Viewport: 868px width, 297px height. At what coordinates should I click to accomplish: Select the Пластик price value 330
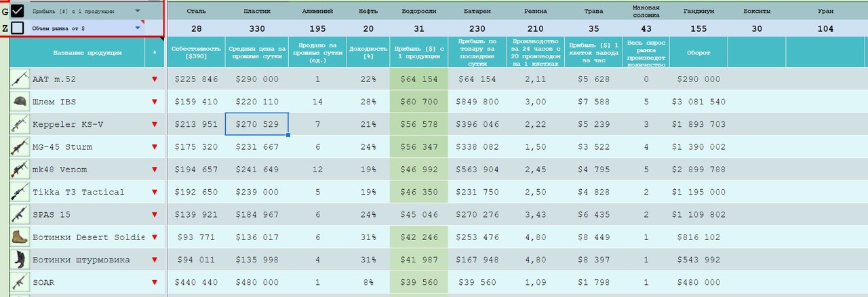coord(257,28)
